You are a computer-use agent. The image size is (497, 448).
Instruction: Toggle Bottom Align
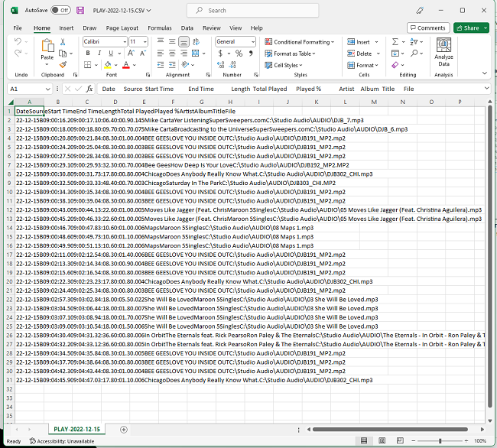(184, 41)
